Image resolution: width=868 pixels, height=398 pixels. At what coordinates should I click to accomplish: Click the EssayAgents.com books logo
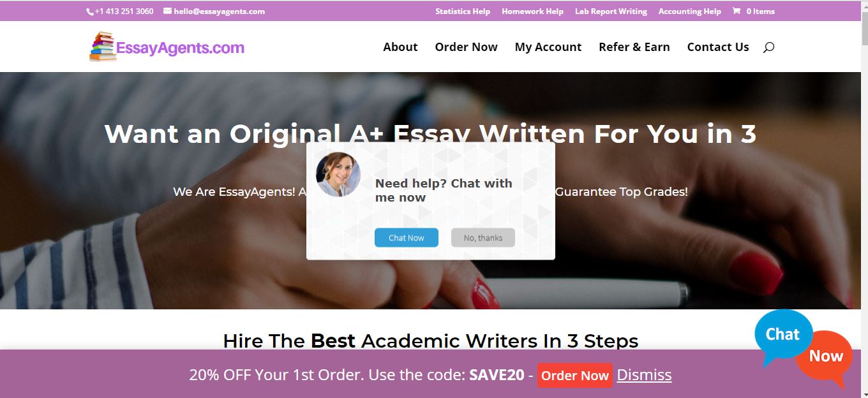click(167, 47)
